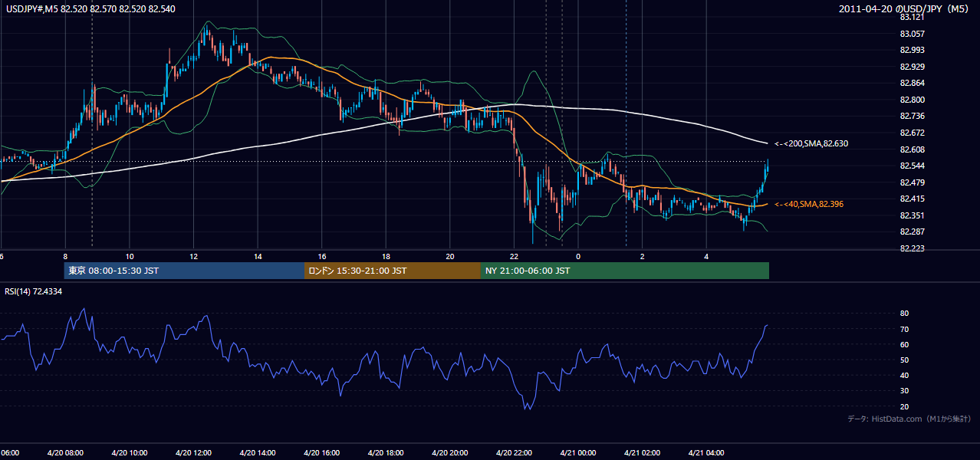Click the price axis value 82.544
This screenshot has height=460, width=980.
(x=913, y=166)
